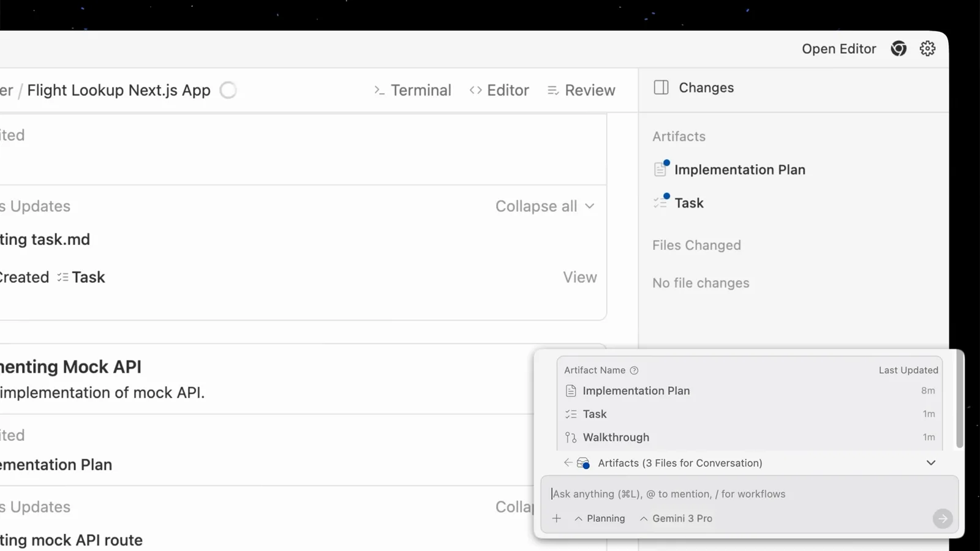The image size is (980, 551).
Task: Focus the Ask anything input field
Action: click(748, 494)
